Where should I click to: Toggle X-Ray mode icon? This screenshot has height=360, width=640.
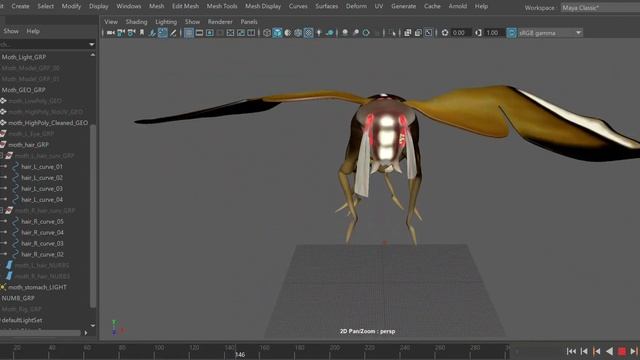(x=407, y=33)
